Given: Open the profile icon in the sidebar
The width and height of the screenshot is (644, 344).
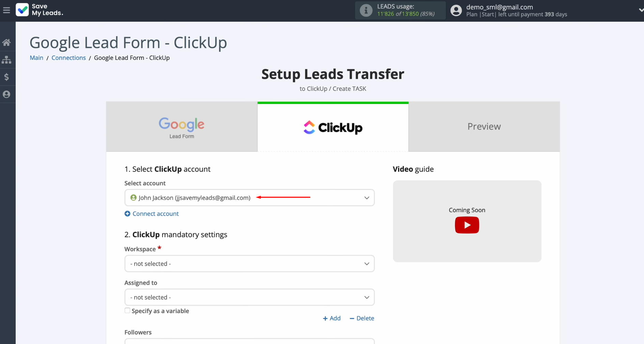Looking at the screenshot, I should click(6, 94).
